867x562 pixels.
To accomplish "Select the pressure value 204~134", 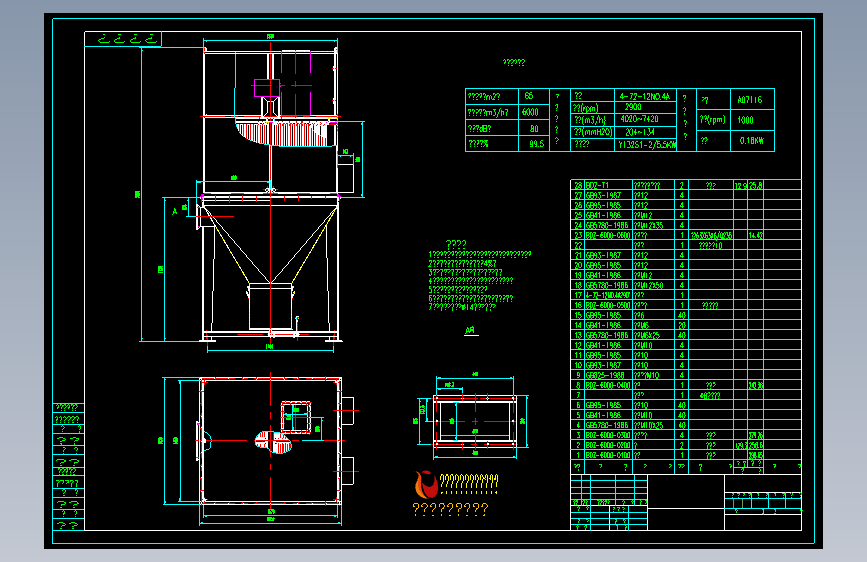I will click(640, 132).
